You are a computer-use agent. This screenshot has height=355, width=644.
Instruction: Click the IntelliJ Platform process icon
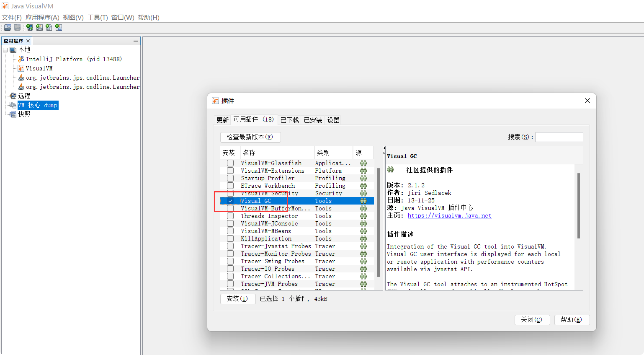(x=21, y=59)
